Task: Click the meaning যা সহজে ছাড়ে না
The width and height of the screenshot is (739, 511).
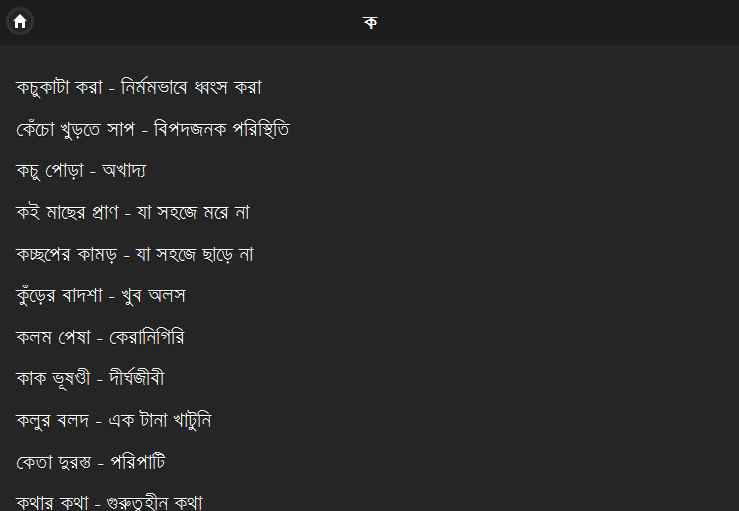Action: coord(195,255)
